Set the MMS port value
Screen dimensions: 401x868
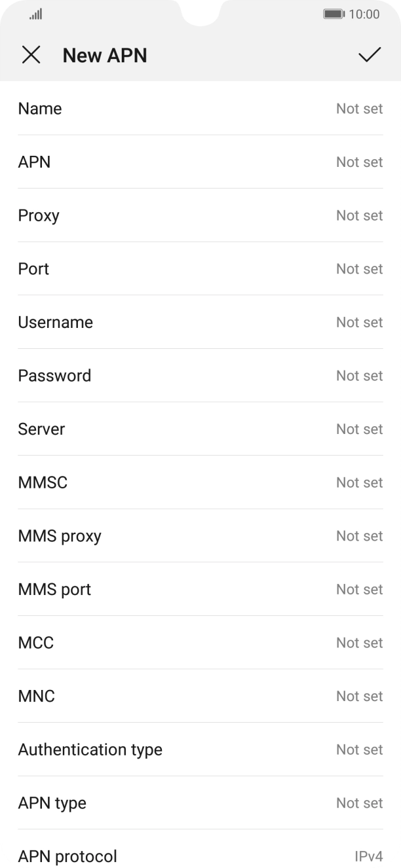pos(200,589)
